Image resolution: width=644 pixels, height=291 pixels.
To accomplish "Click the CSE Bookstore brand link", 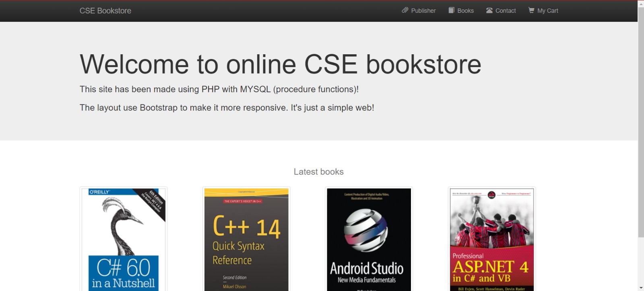I will click(x=105, y=11).
